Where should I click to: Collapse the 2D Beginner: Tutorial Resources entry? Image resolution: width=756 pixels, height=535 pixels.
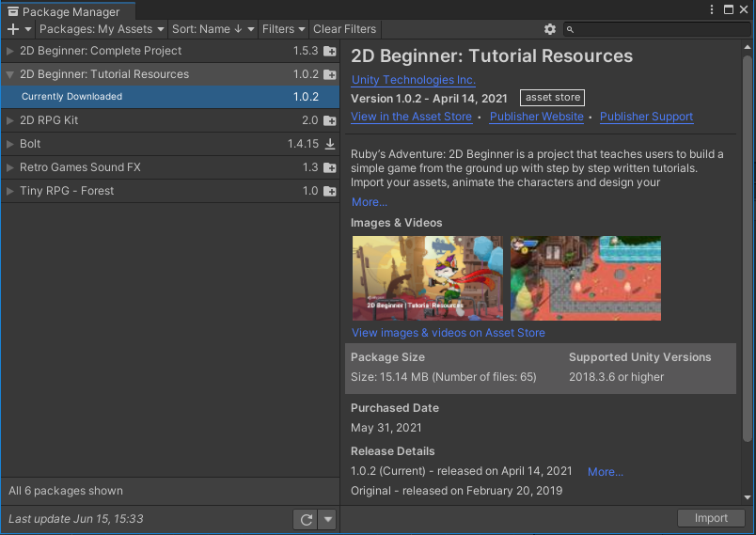[10, 74]
